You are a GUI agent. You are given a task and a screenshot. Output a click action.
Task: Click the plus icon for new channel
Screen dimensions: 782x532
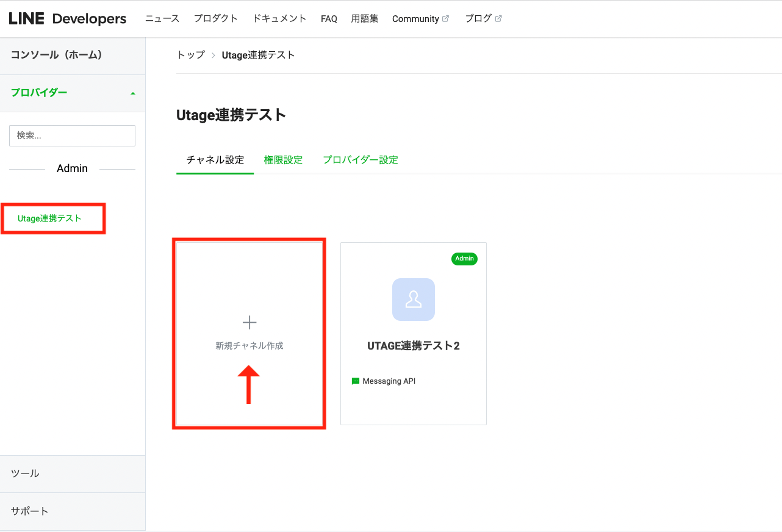pyautogui.click(x=249, y=323)
